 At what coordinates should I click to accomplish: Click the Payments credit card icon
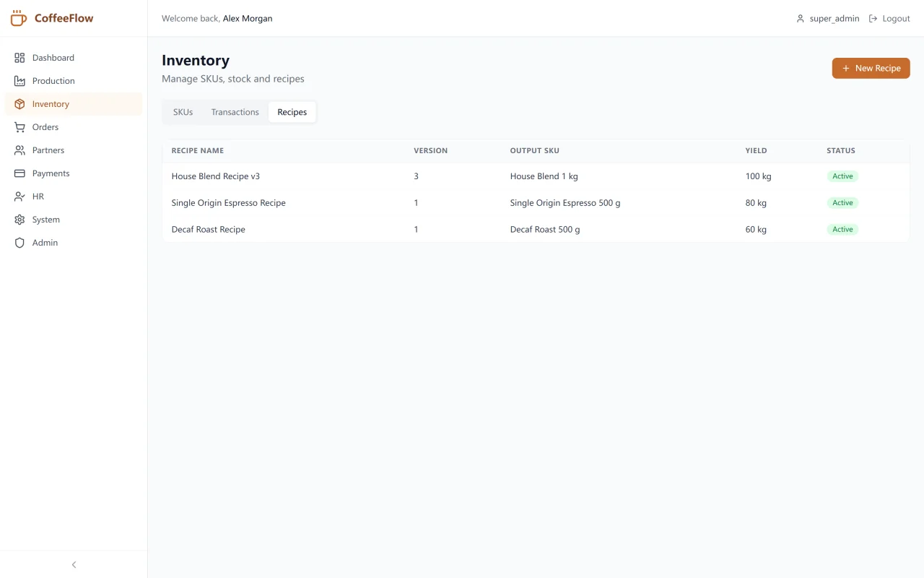[x=19, y=173]
